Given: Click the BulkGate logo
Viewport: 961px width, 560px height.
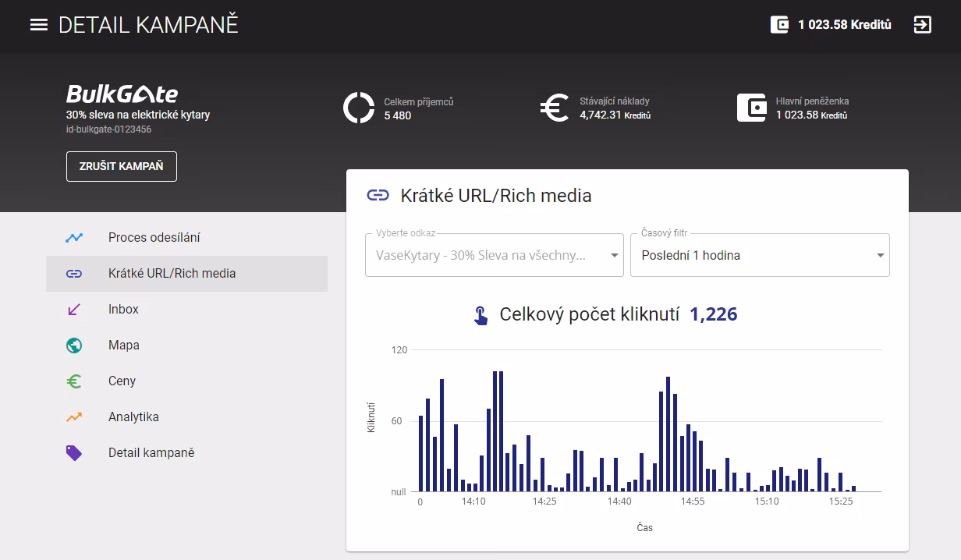Looking at the screenshot, I should pyautogui.click(x=122, y=94).
